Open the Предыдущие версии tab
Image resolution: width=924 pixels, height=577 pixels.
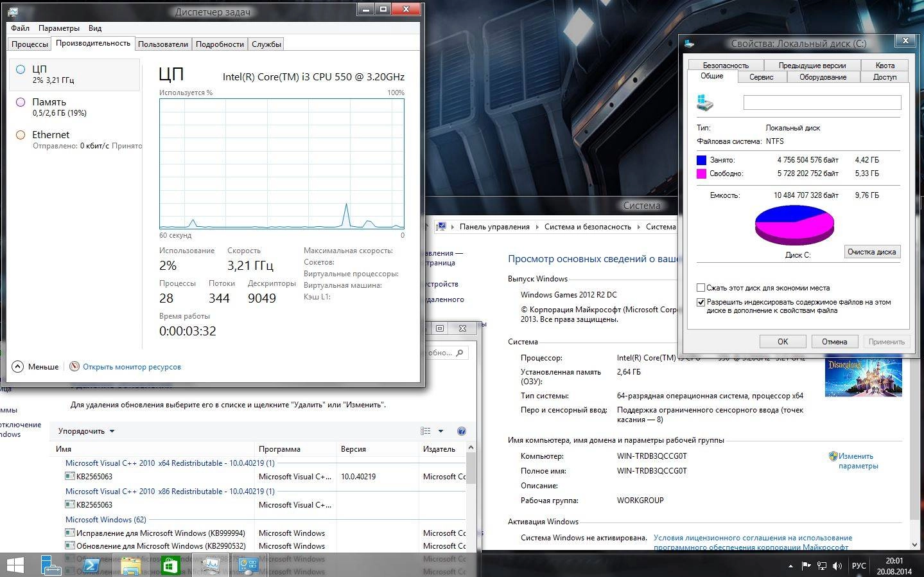[812, 65]
